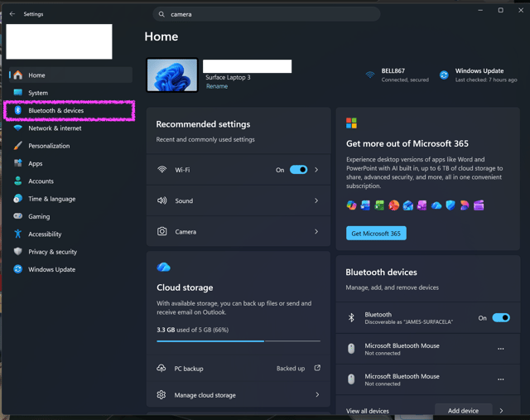Open Network & internet page
Image resolution: width=530 pixels, height=420 pixels.
coord(70,128)
